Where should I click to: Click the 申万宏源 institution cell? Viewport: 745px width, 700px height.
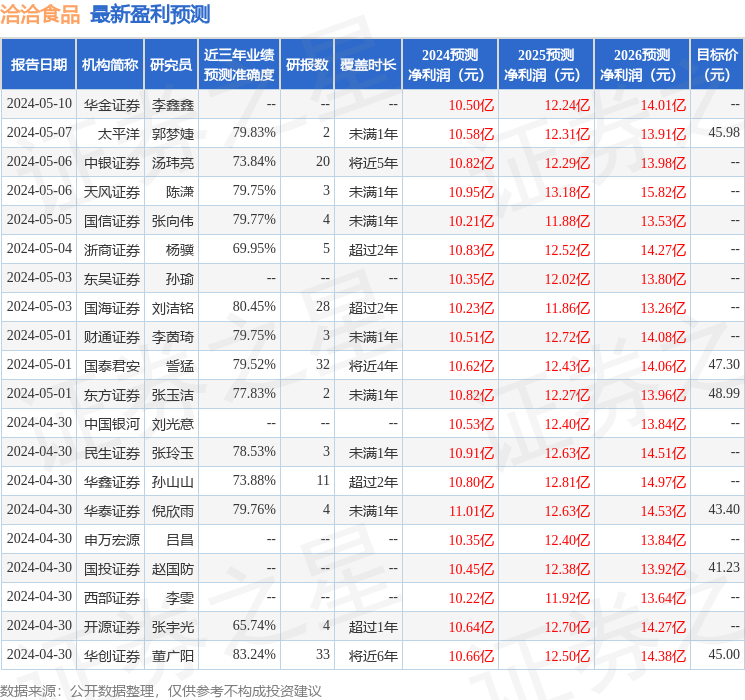point(112,540)
